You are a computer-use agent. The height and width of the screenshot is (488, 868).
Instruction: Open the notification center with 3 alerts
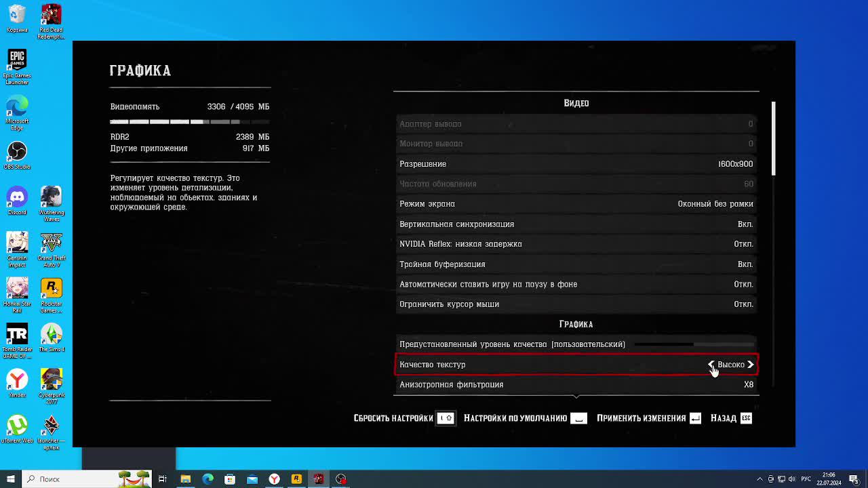[x=853, y=479]
